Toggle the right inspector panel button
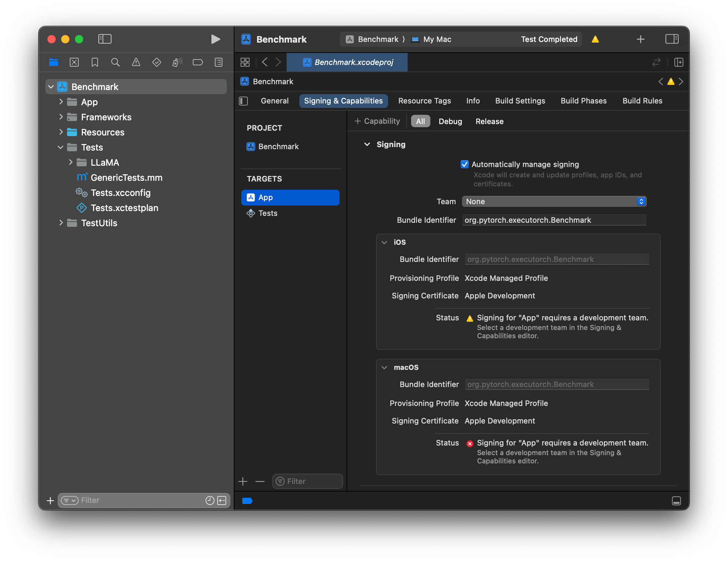Viewport: 728px width, 561px height. pos(672,39)
